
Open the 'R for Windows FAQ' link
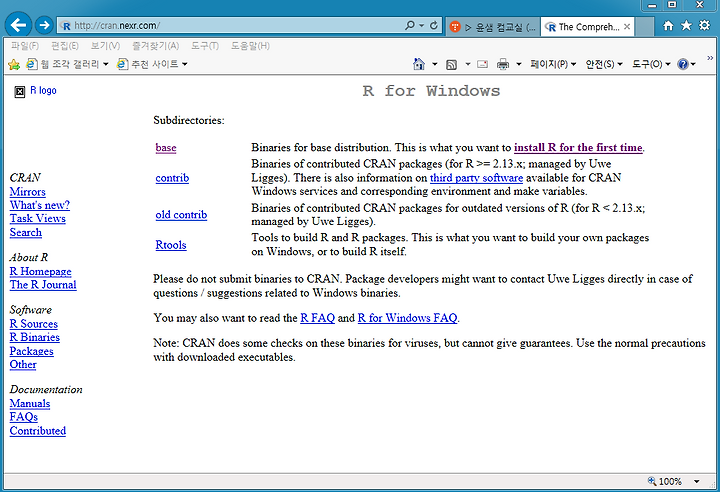407,318
